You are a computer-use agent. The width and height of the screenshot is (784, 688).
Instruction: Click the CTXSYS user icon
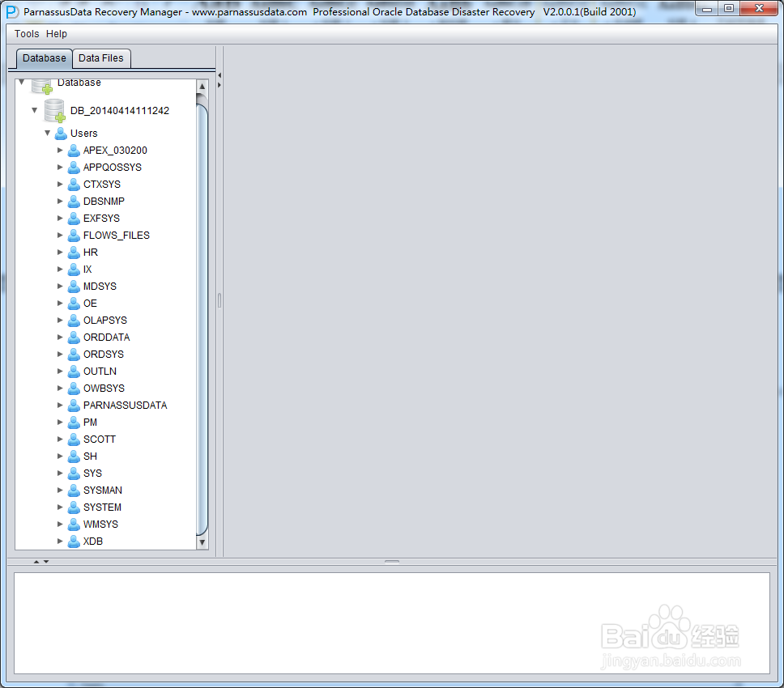[x=74, y=185]
